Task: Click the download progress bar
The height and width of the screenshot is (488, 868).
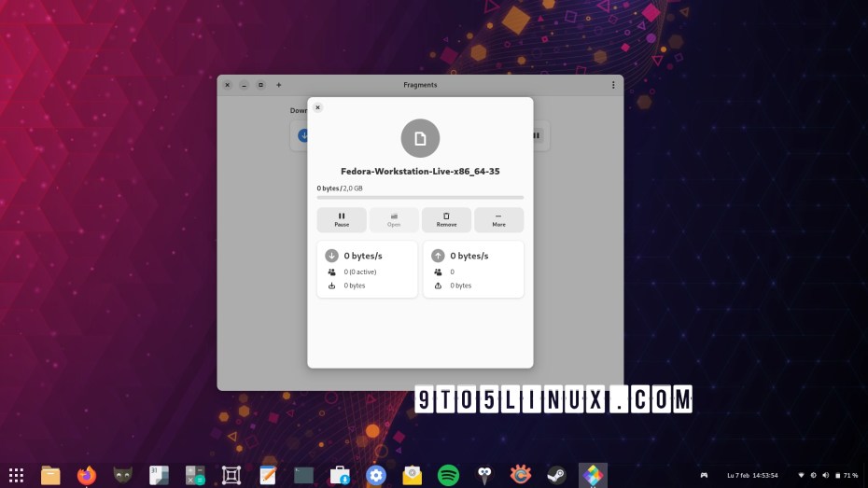Action: (420, 198)
